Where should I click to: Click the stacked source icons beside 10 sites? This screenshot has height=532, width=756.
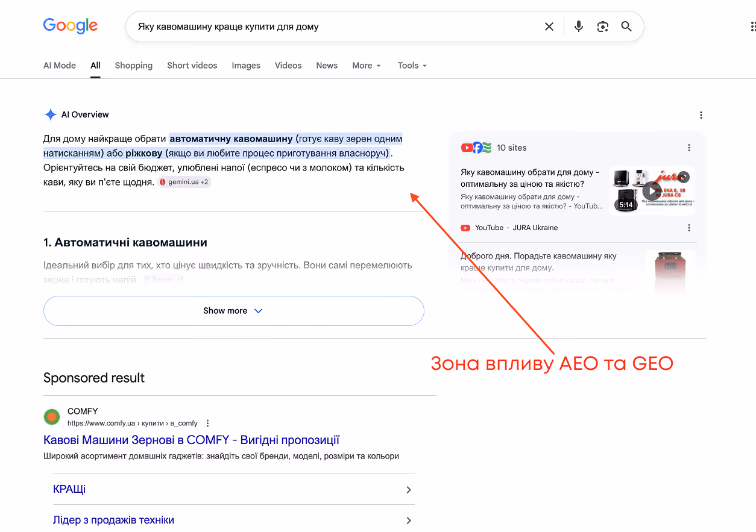[x=476, y=148]
